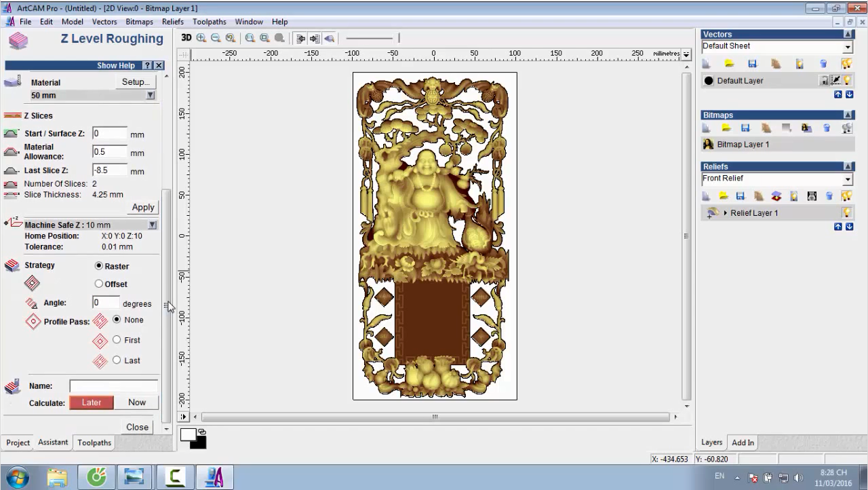Screen dimensions: 868x490
Task: Switch to the 3D view
Action: pyautogui.click(x=186, y=38)
